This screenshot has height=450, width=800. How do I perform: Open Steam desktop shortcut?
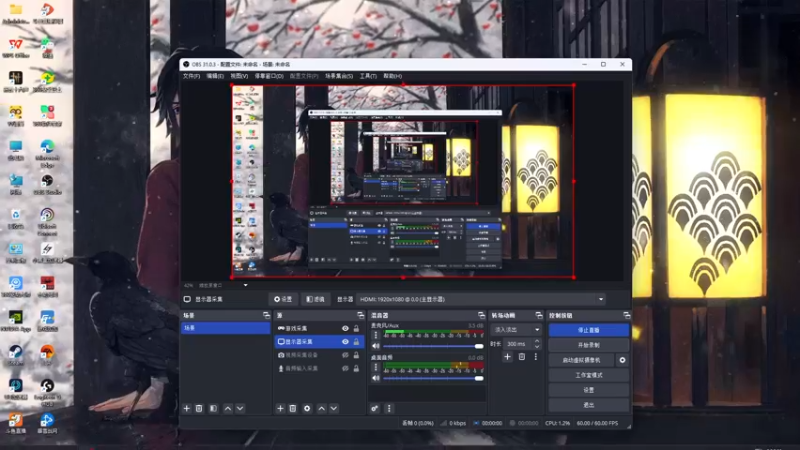tap(15, 355)
